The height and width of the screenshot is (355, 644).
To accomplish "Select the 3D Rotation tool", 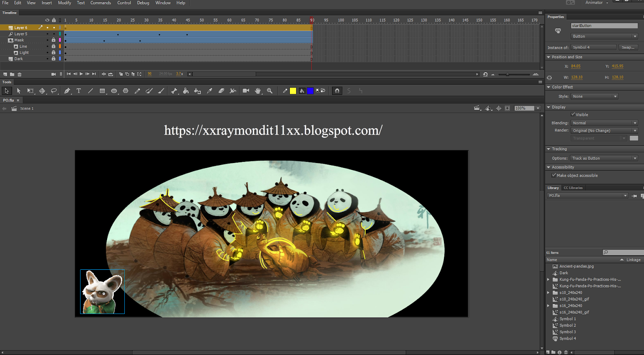I will click(42, 91).
